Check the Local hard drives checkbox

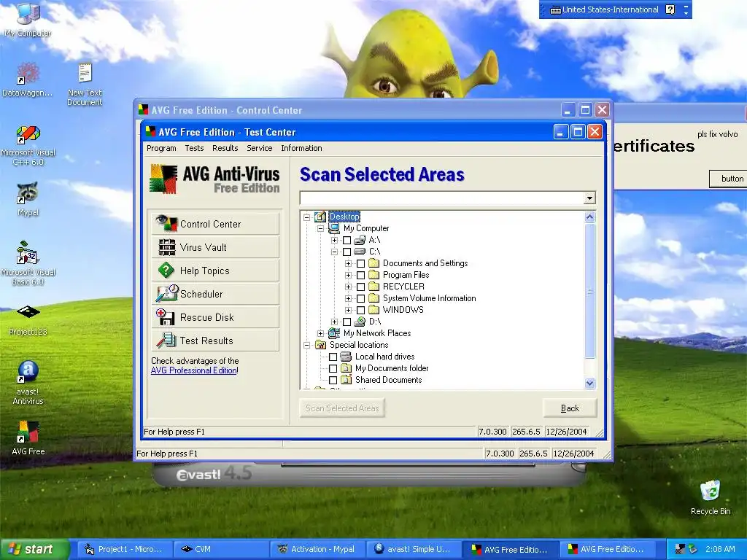pos(333,357)
